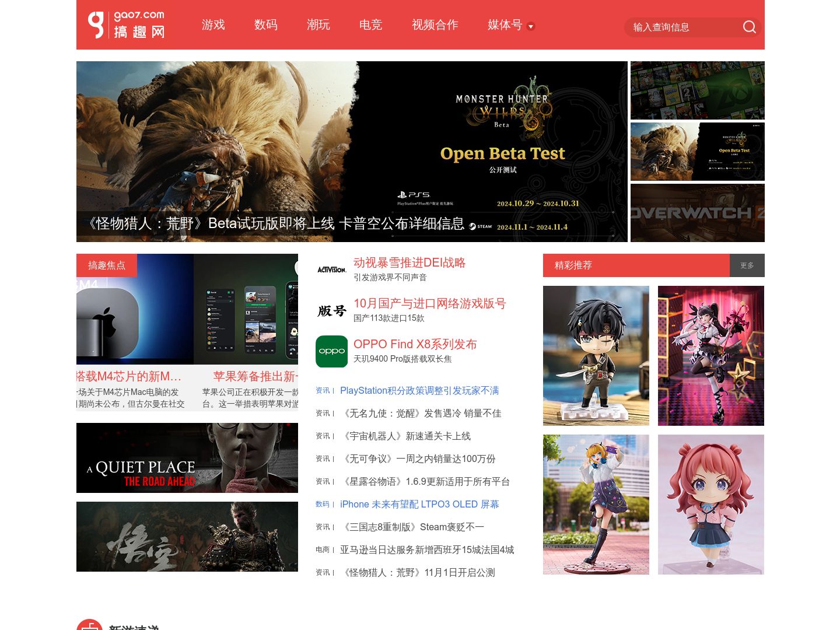
Task: Open the orange-haired schoolgirl figure image
Action: click(596, 505)
